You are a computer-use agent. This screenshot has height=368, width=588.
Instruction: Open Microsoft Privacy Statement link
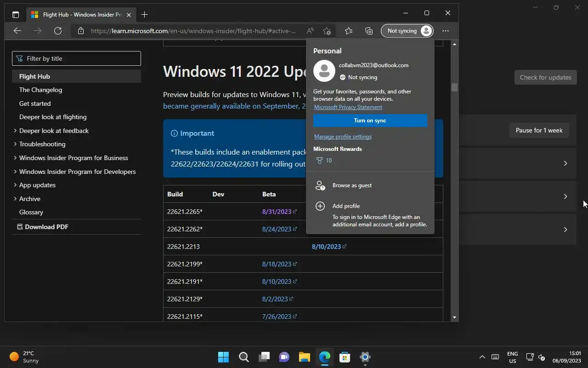[x=348, y=107]
